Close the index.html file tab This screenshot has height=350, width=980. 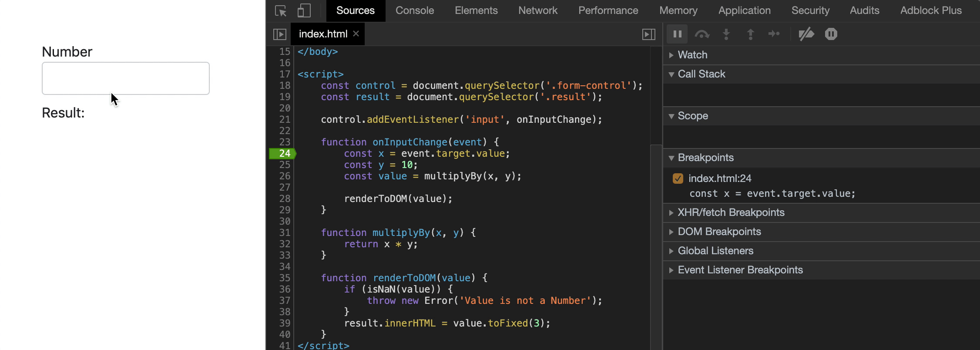pyautogui.click(x=356, y=34)
